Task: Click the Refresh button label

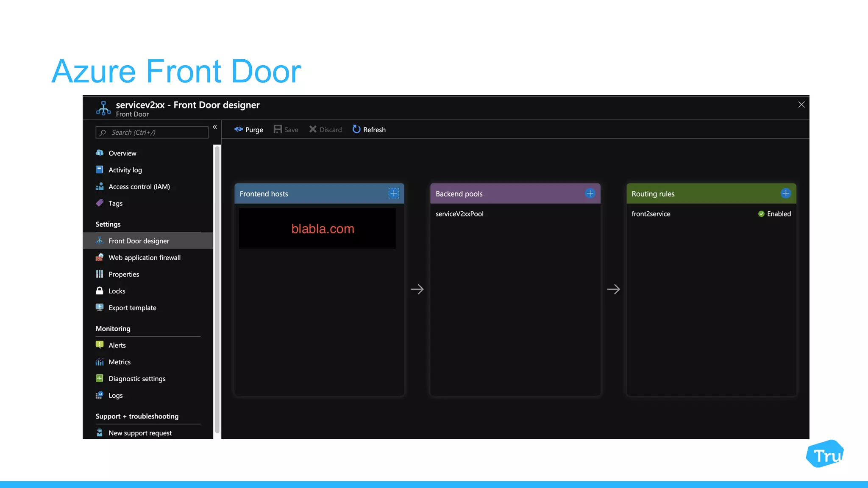Action: pyautogui.click(x=374, y=130)
